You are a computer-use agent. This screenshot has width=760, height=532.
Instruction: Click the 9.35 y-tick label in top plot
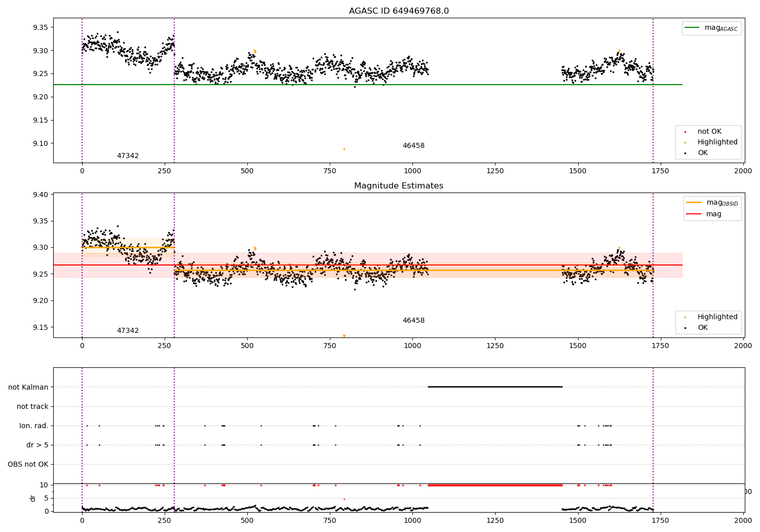41,27
